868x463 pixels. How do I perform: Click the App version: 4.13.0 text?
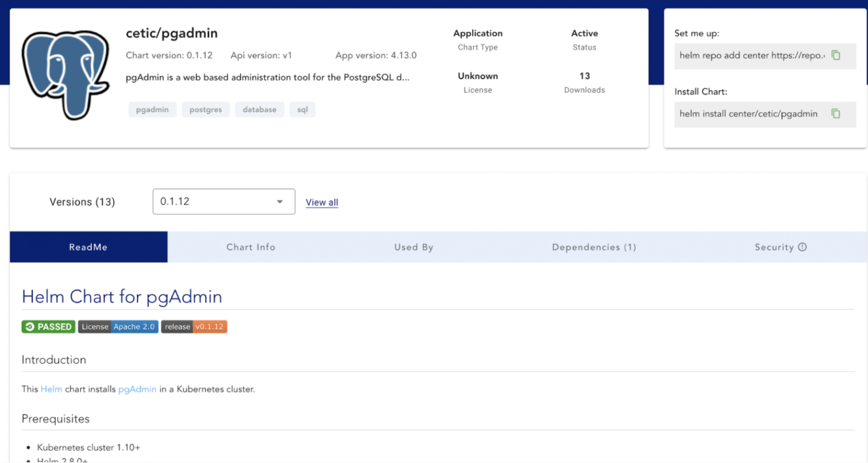376,55
